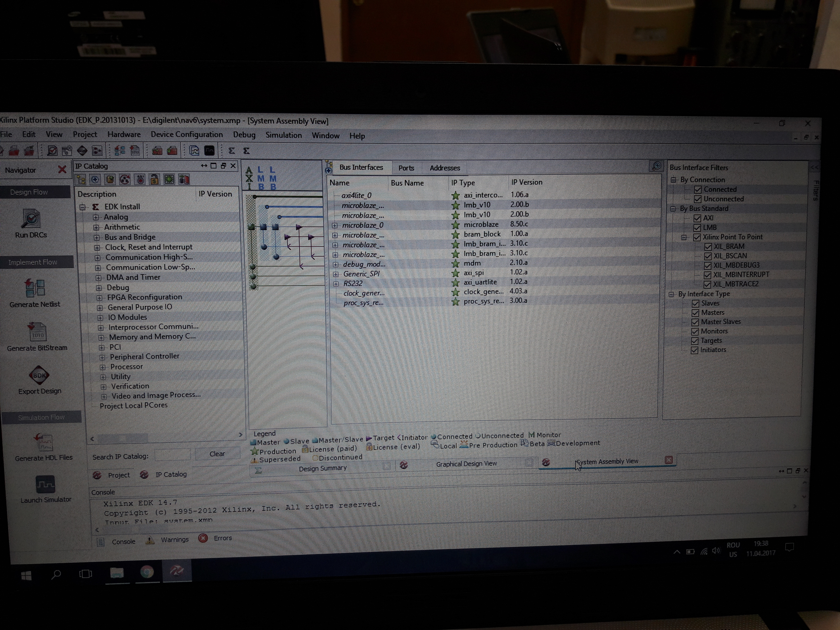Click the generate bitstream toolbar icon
Image resolution: width=840 pixels, height=630 pixels.
[135, 151]
